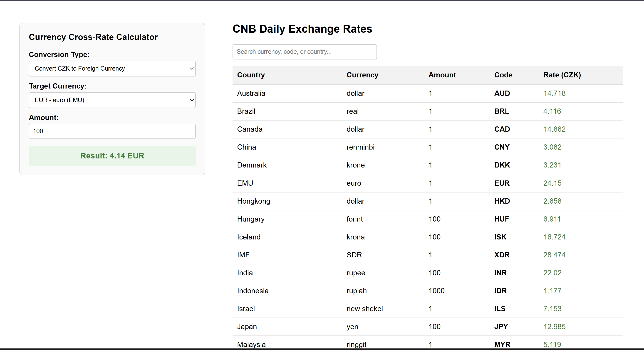Click the rate value 28.474
Screen dimensions: 644x350
554,255
